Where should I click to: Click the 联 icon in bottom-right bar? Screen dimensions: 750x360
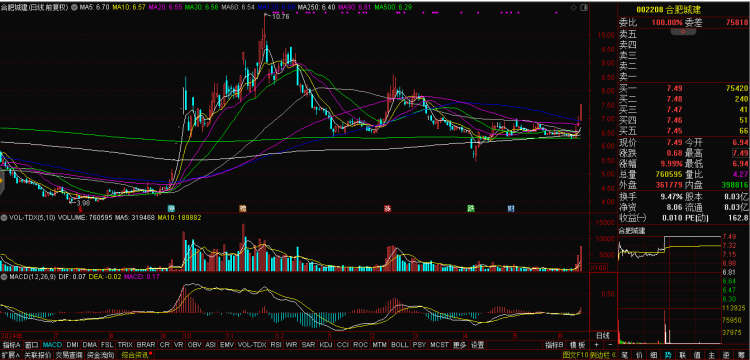[683, 355]
